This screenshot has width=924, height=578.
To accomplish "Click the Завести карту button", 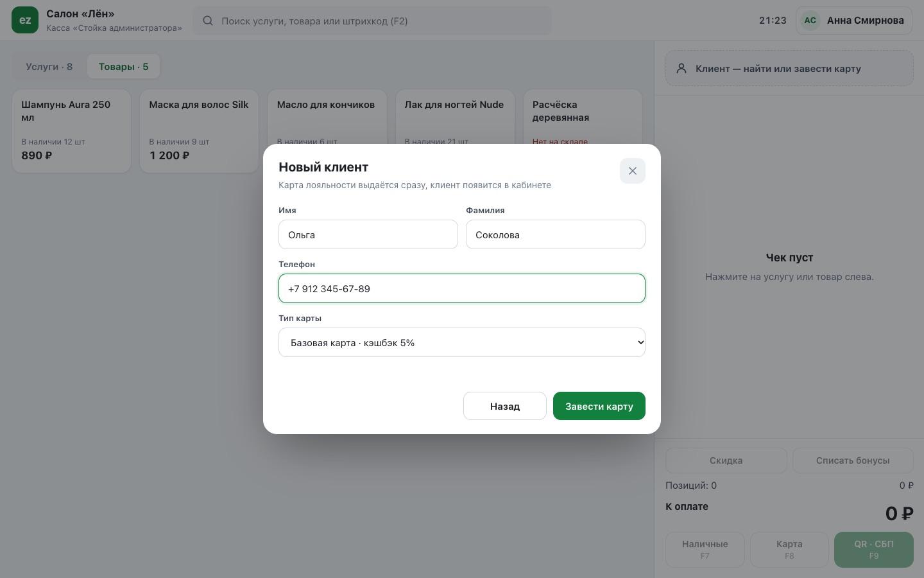I will tap(599, 406).
